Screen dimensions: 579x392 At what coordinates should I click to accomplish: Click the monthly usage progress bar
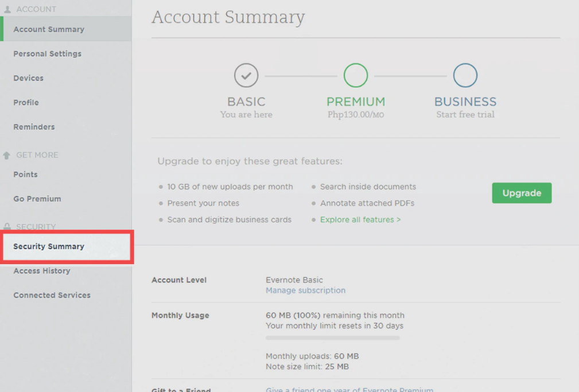click(333, 337)
